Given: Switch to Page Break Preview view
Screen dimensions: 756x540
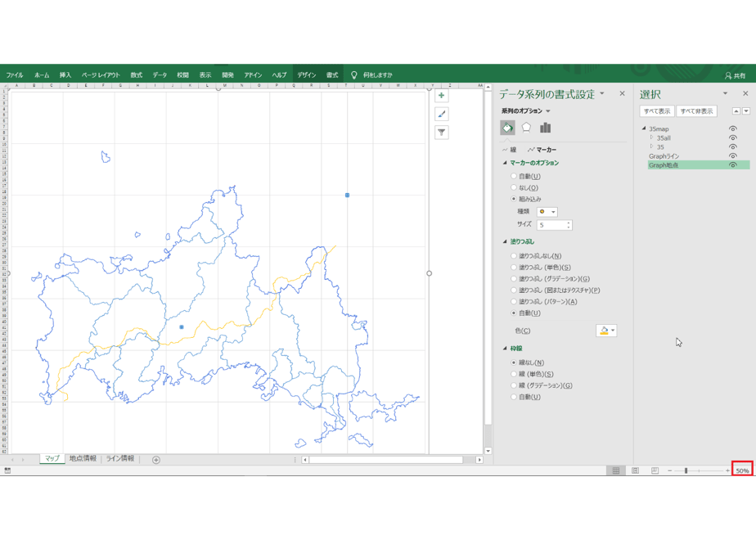Looking at the screenshot, I should (655, 470).
